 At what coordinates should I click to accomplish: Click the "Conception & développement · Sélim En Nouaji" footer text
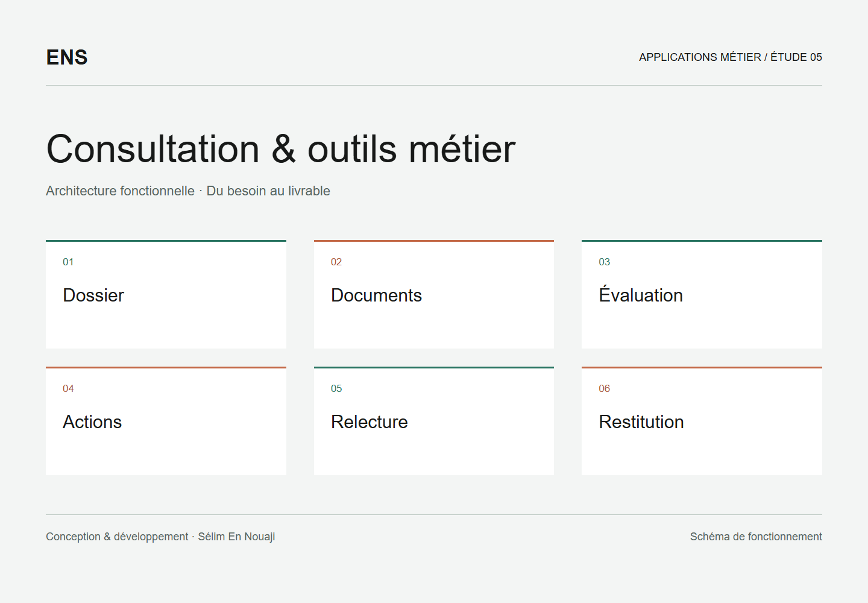click(x=160, y=537)
